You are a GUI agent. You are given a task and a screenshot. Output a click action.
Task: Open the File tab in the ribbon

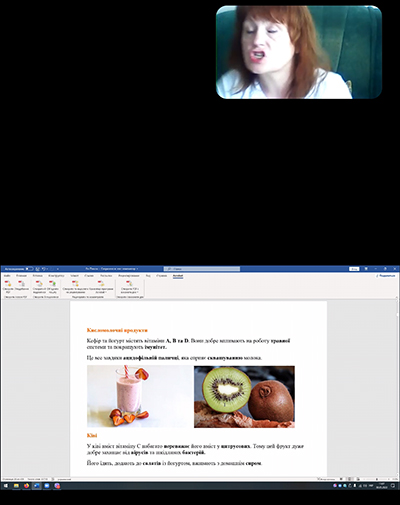7,276
